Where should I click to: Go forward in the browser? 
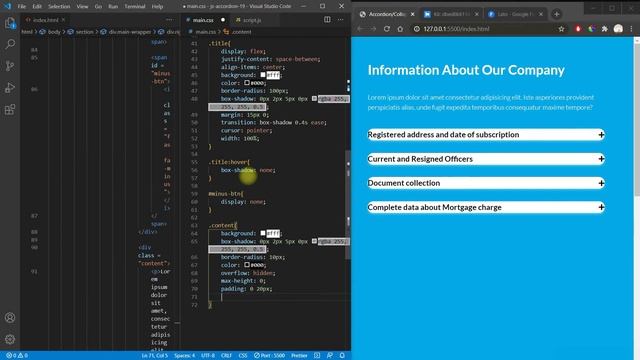tap(373, 29)
